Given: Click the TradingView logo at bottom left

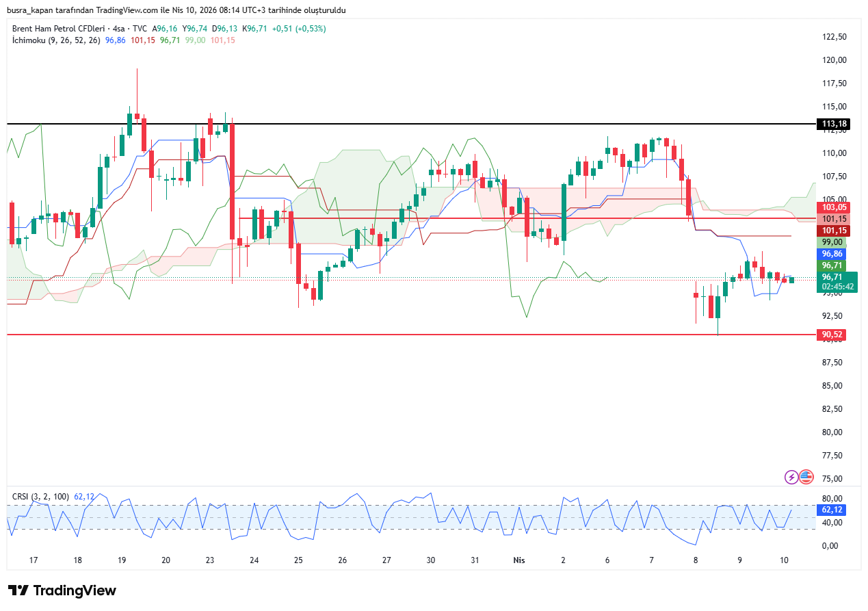Looking at the screenshot, I should [x=62, y=590].
